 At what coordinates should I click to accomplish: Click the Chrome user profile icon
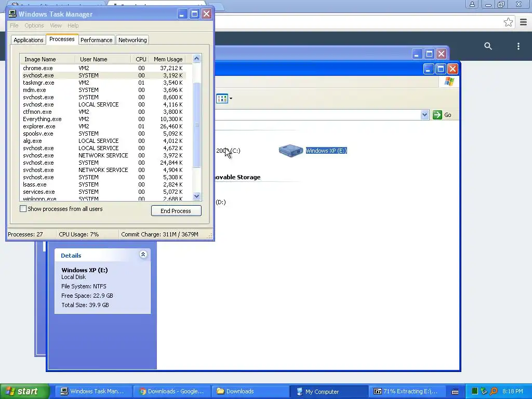point(472,4)
